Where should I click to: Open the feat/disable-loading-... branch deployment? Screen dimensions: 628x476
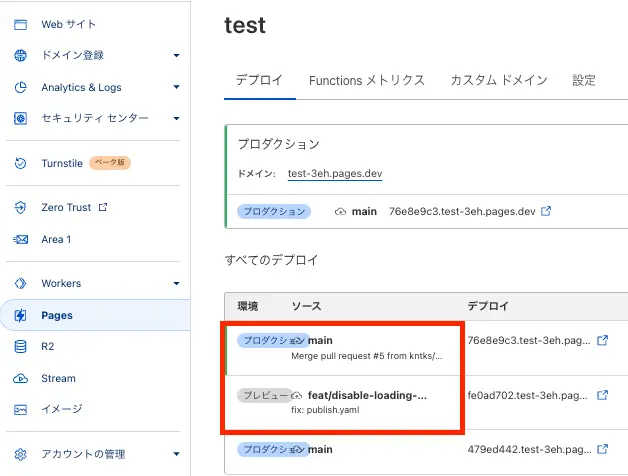pyautogui.click(x=367, y=395)
